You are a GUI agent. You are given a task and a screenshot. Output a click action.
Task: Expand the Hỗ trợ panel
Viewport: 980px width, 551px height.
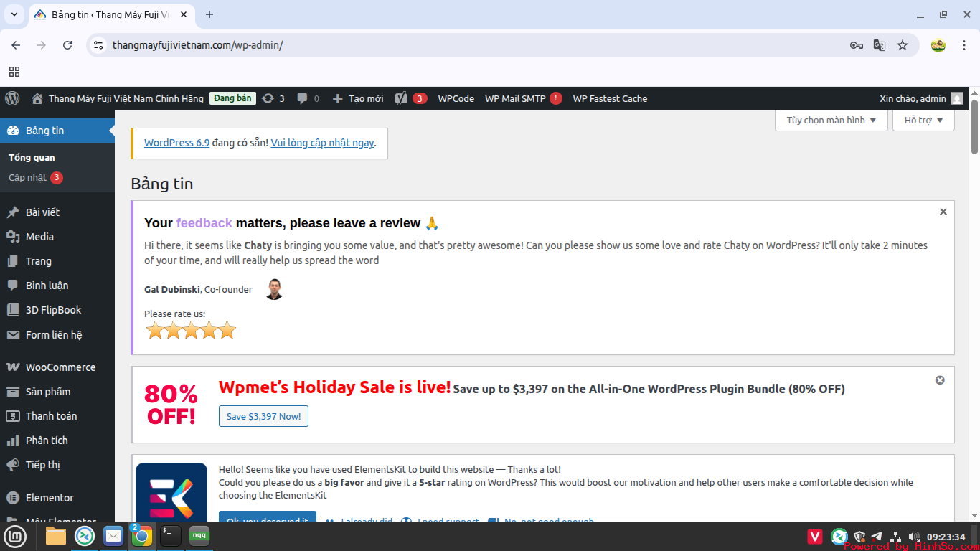(x=923, y=120)
